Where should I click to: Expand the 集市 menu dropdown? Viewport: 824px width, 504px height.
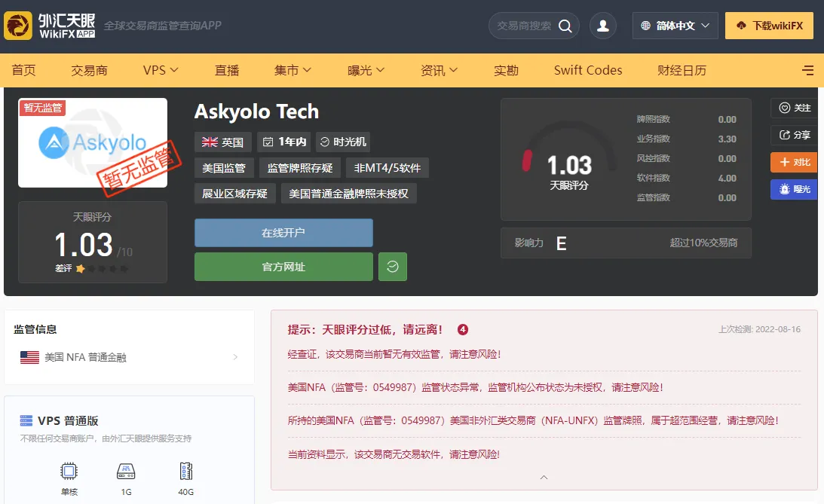coord(293,70)
